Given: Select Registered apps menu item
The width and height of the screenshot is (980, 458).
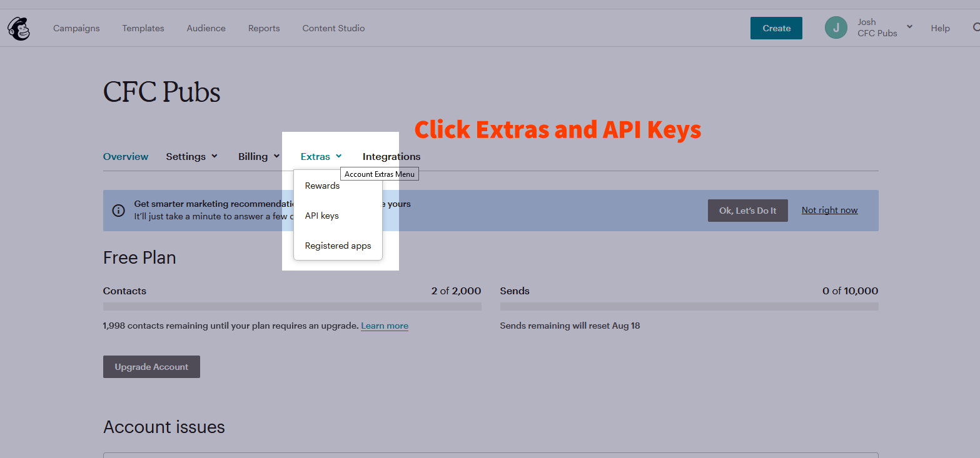Looking at the screenshot, I should tap(338, 246).
